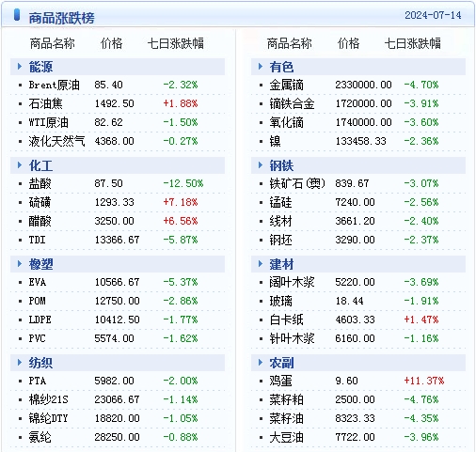476x452 pixels.
Task: Open the WTI原油 commodity
Action: (48, 122)
